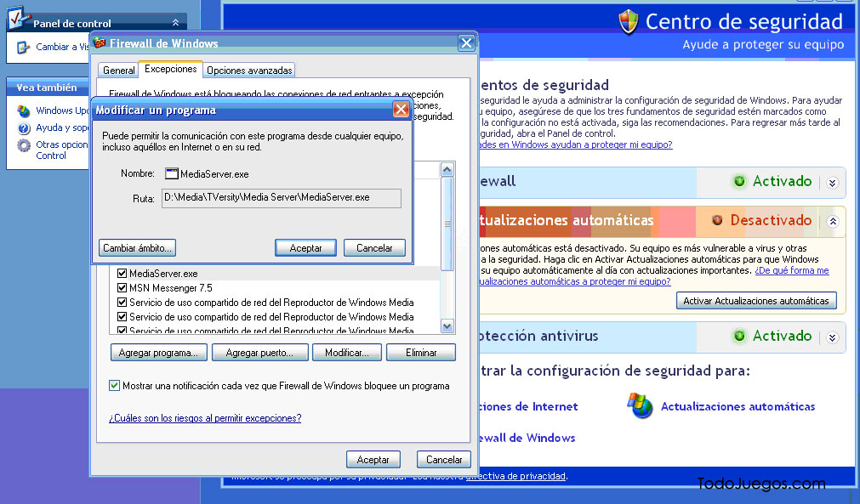The image size is (860, 504).
Task: Open the Opciones avanzadas tab
Action: tap(249, 71)
